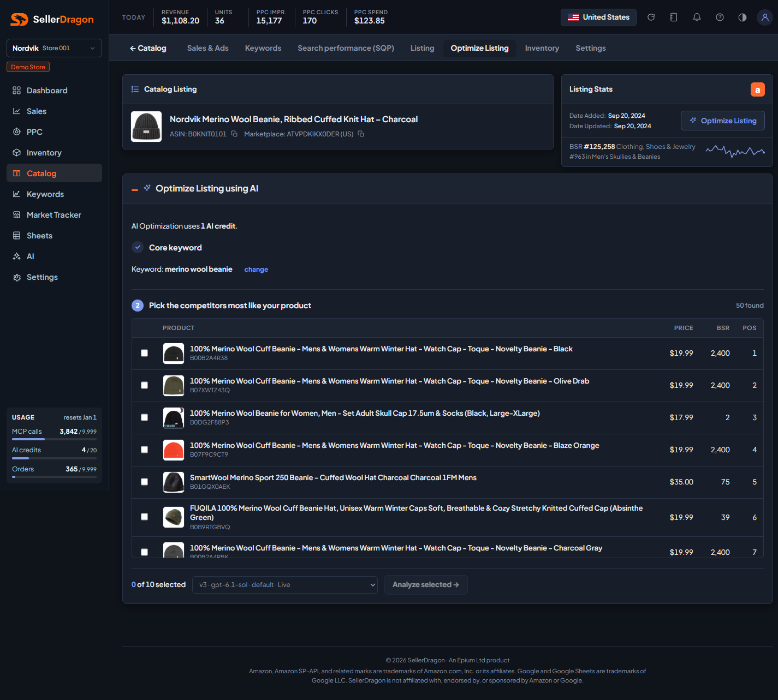Switch to the Sales & Ads tab
Viewport: 778px width, 700px height.
coord(208,48)
